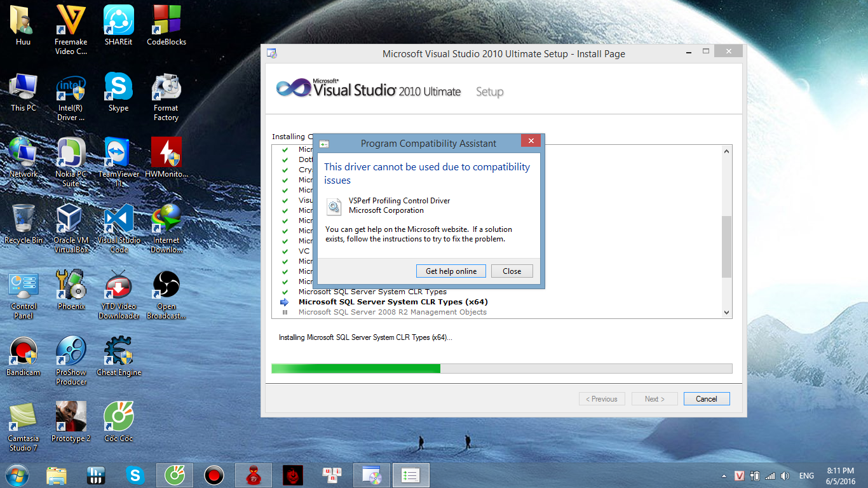This screenshot has height=488, width=868.
Task: Click 'Microsoft SQL Server System CLR Types' completed row
Action: pos(372,292)
